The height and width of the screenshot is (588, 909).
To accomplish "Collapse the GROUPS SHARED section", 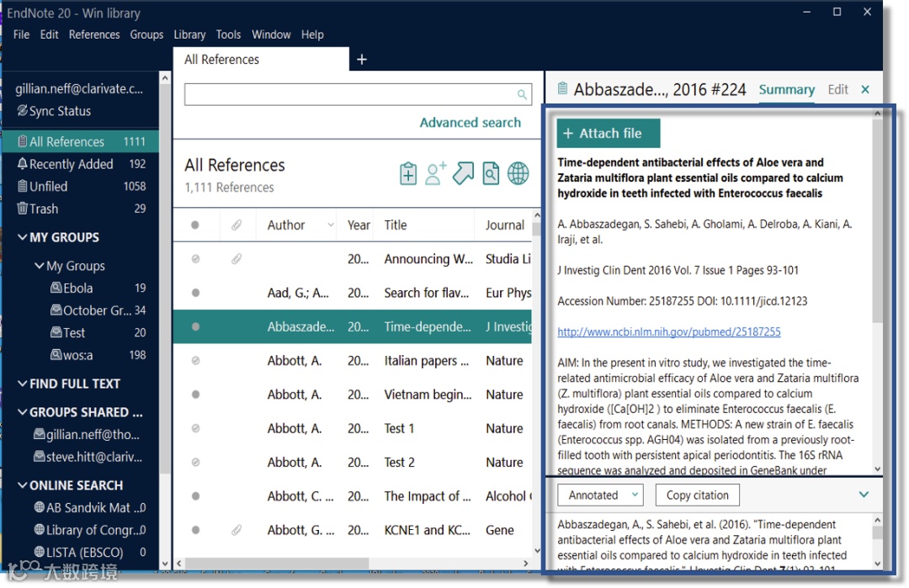I will coord(22,412).
